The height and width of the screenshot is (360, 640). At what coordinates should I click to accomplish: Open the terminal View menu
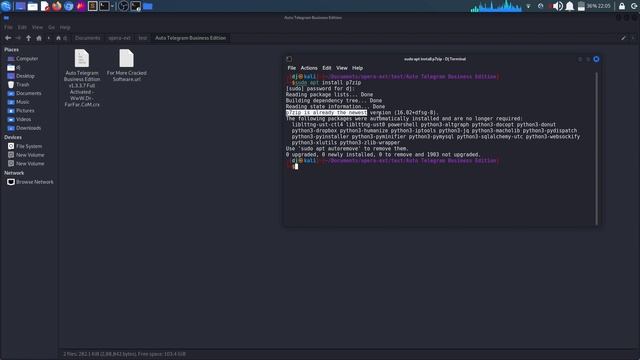[342, 68]
